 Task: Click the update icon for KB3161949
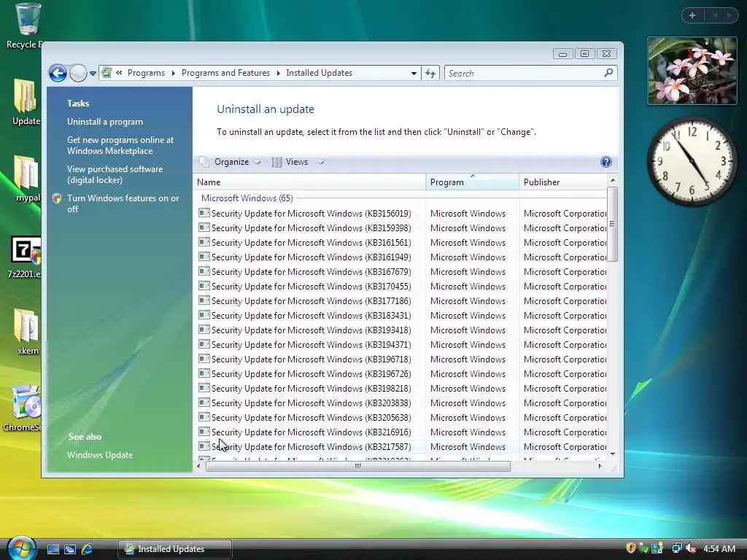coord(204,257)
